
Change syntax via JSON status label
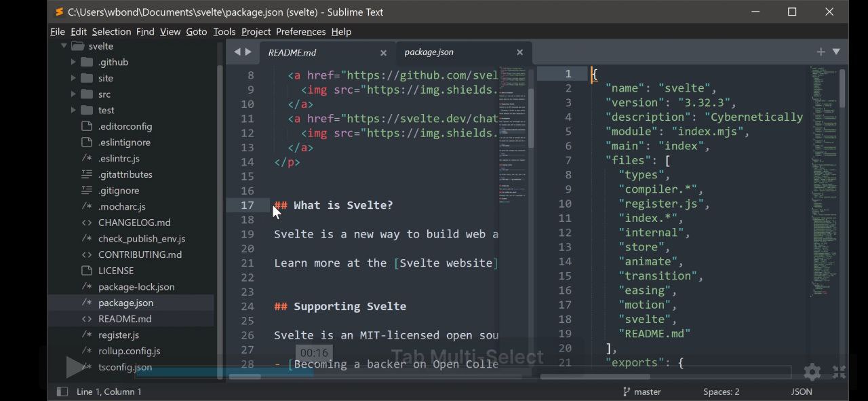pyautogui.click(x=802, y=392)
